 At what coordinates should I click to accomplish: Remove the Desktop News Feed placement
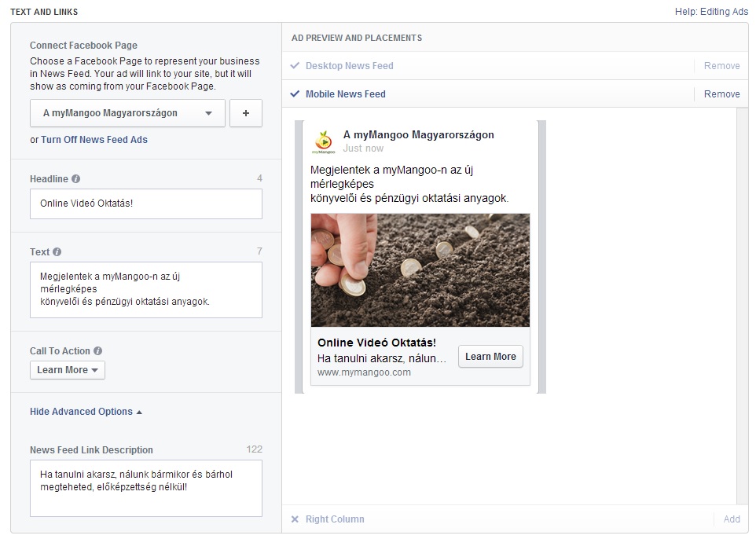pos(721,65)
